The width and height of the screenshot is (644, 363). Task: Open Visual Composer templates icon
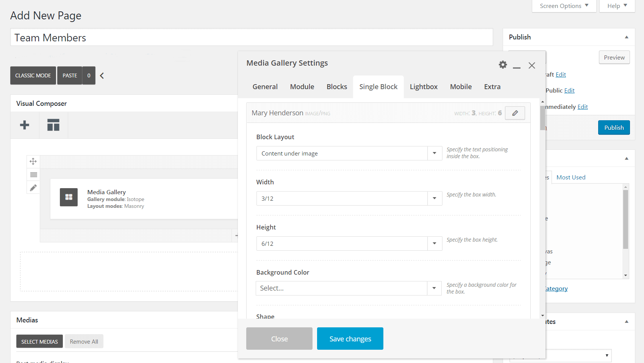(53, 125)
